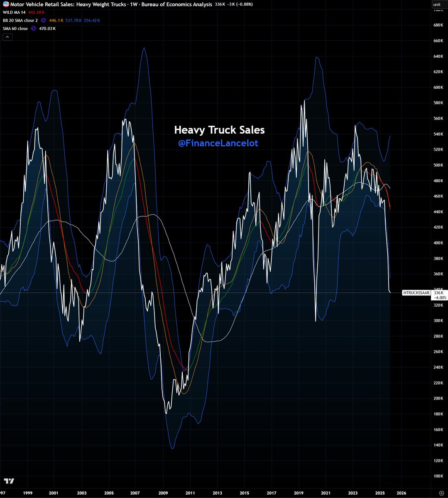Click the SMA 60 close refresh icon

33,29
